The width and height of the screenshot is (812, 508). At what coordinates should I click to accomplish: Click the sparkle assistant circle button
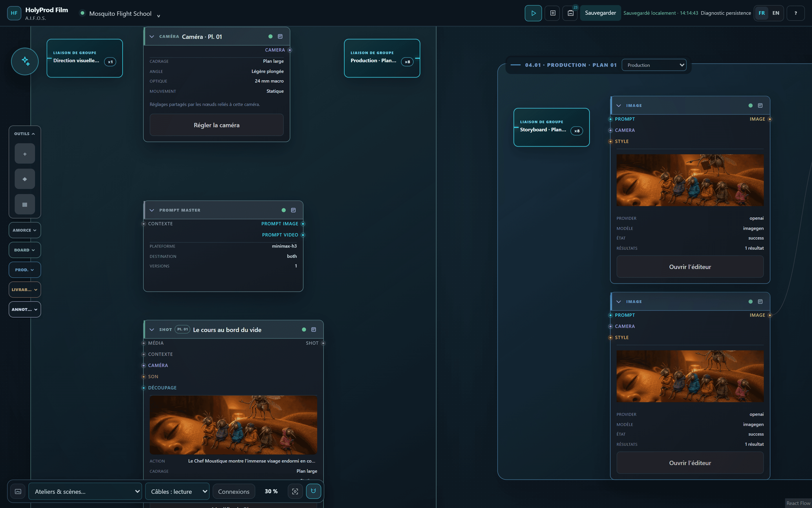(25, 61)
